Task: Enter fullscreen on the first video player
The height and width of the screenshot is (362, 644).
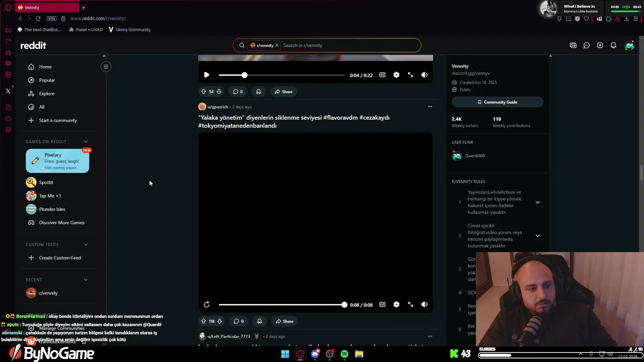Action: pyautogui.click(x=411, y=75)
